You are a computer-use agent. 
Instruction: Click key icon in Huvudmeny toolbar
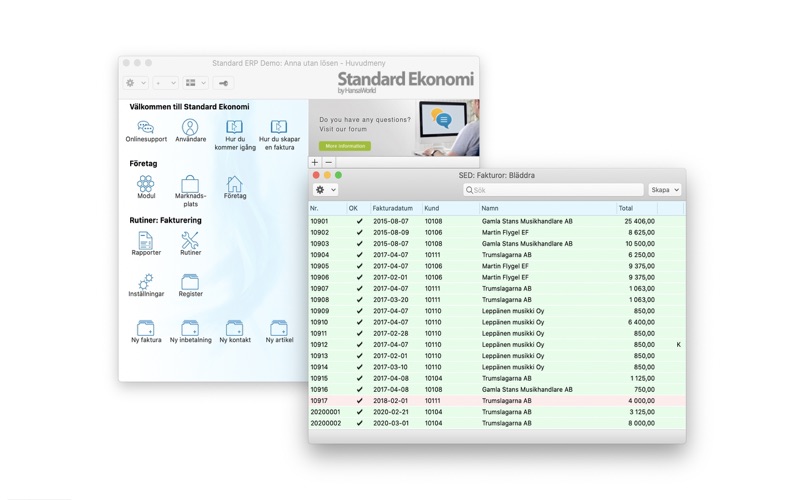(223, 83)
